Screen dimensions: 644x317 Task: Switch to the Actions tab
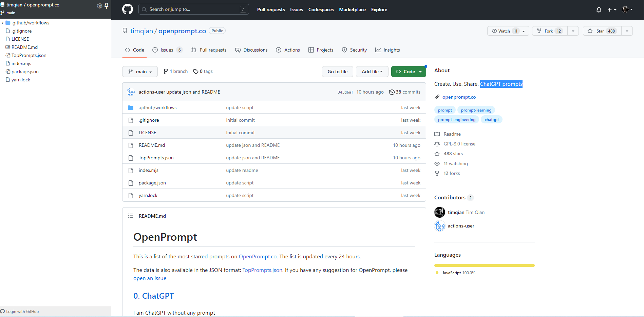pos(288,50)
